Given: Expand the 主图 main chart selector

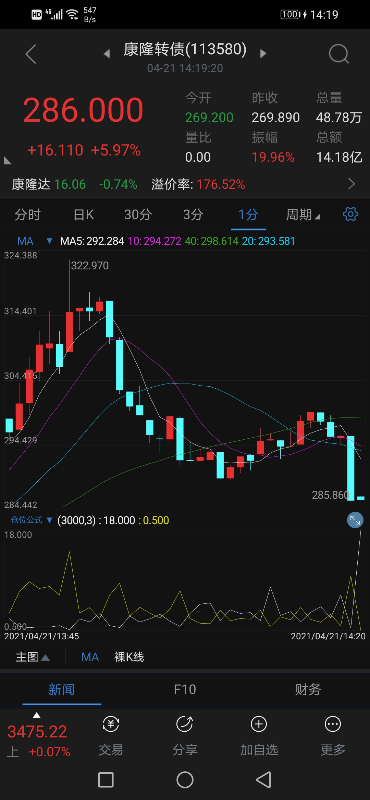Looking at the screenshot, I should point(33,657).
